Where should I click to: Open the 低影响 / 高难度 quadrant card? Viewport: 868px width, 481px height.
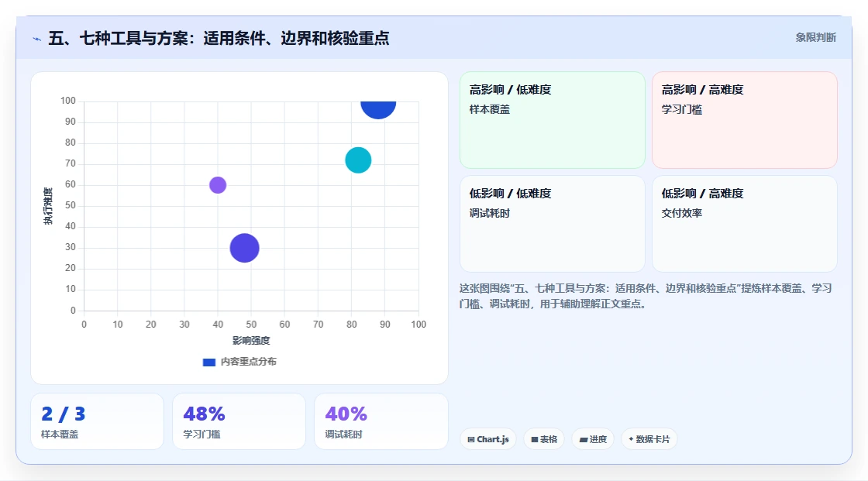(745, 224)
